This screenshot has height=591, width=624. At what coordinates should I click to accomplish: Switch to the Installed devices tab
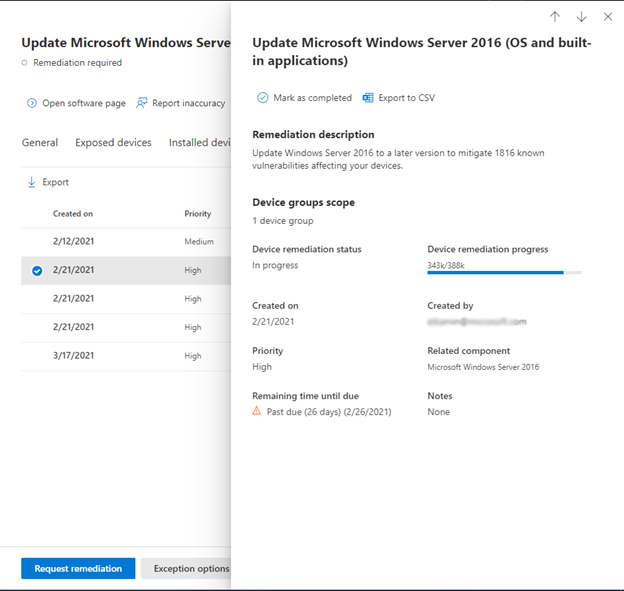pyautogui.click(x=199, y=142)
